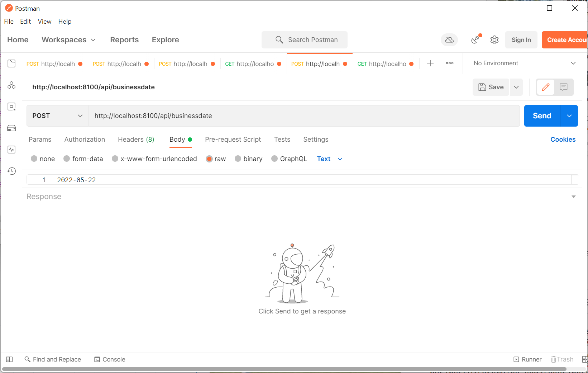Open the two-pane layout icon in status bar
The height and width of the screenshot is (373, 588).
(585, 359)
